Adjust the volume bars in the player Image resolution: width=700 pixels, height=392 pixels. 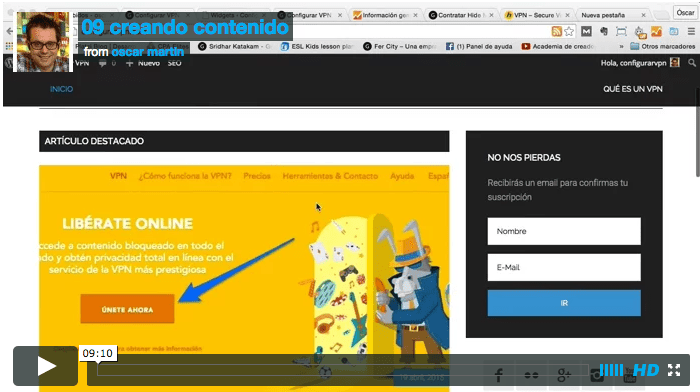coord(611,370)
